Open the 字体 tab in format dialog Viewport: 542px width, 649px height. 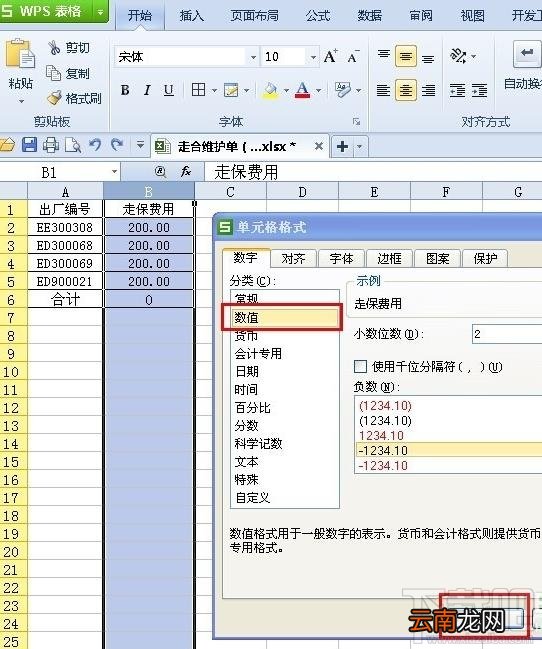pos(341,259)
